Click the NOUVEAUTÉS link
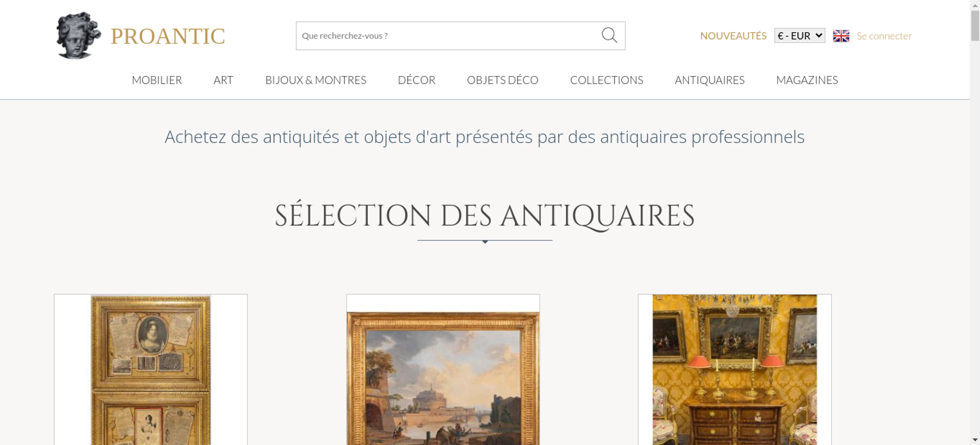Image resolution: width=980 pixels, height=445 pixels. pyautogui.click(x=733, y=36)
